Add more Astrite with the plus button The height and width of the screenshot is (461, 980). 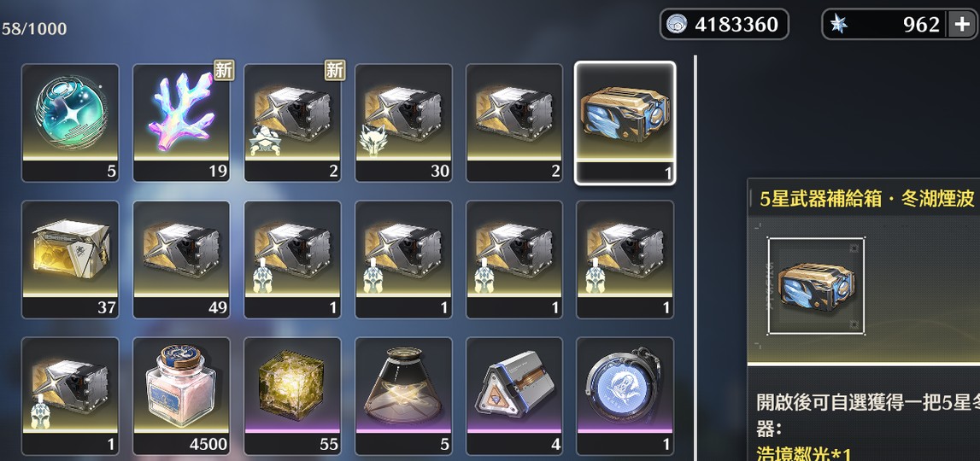click(x=960, y=25)
